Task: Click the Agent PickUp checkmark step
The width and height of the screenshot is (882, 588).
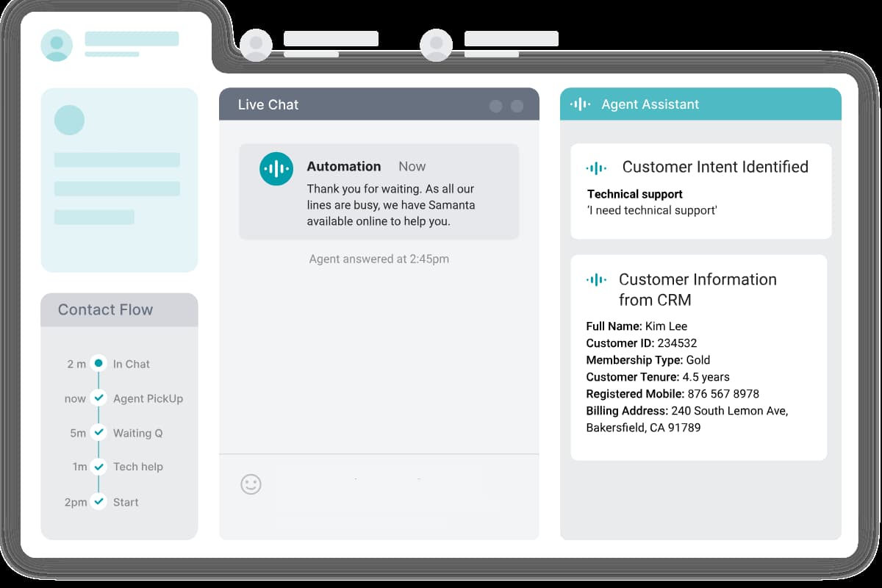Action: point(98,398)
